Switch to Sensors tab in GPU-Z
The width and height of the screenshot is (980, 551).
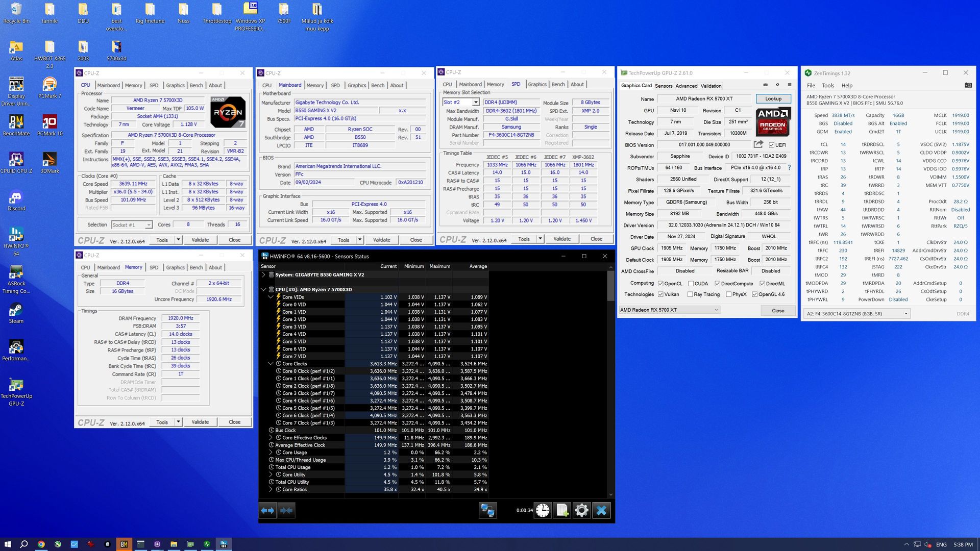point(664,86)
